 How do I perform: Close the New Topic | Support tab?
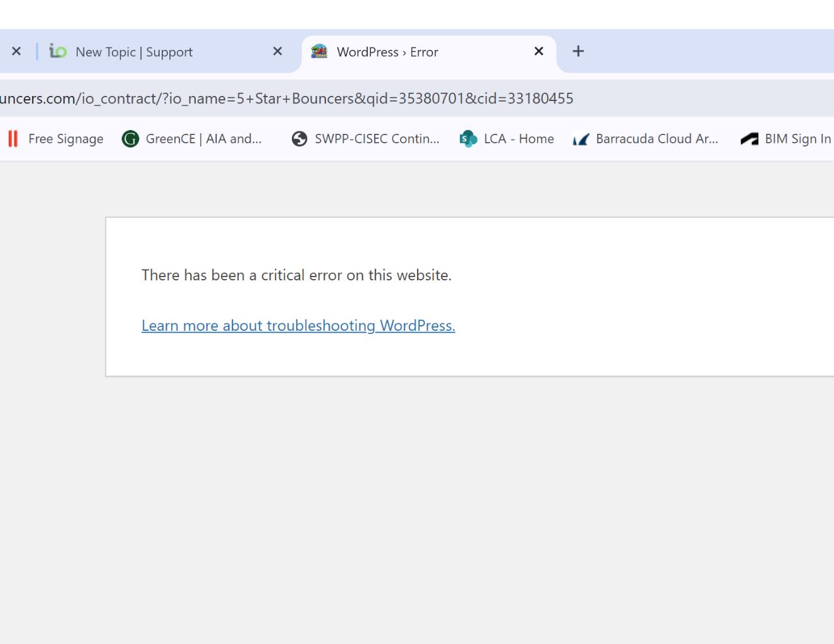pos(277,52)
